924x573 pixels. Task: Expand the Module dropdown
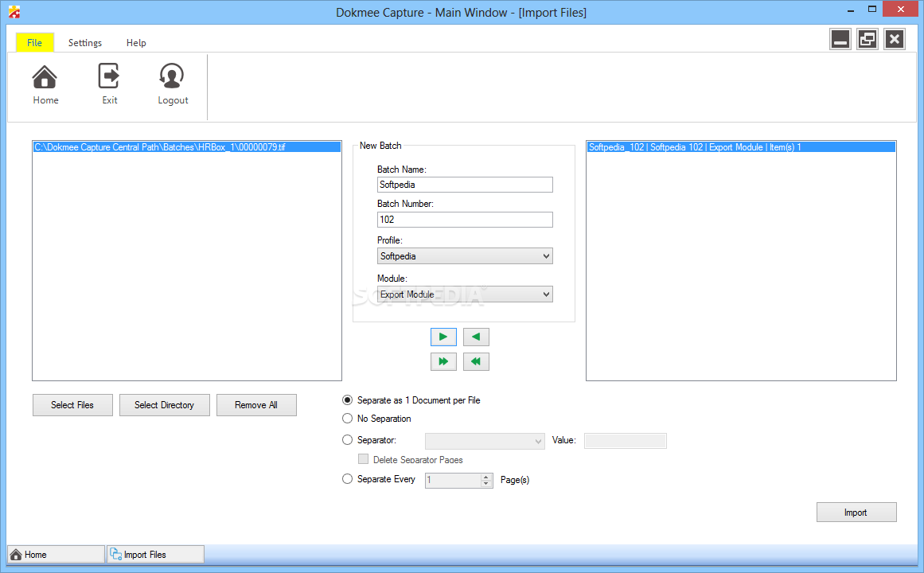tap(546, 294)
